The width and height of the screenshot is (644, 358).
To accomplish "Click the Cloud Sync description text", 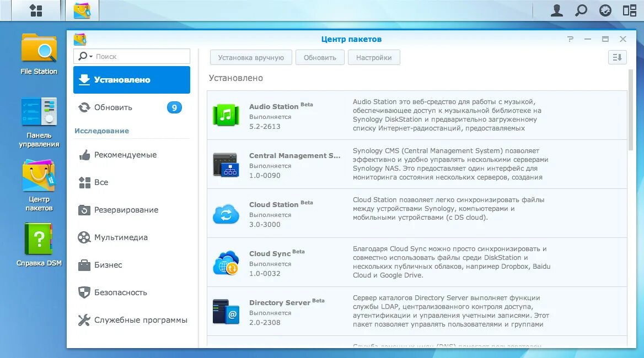I will pos(452,262).
